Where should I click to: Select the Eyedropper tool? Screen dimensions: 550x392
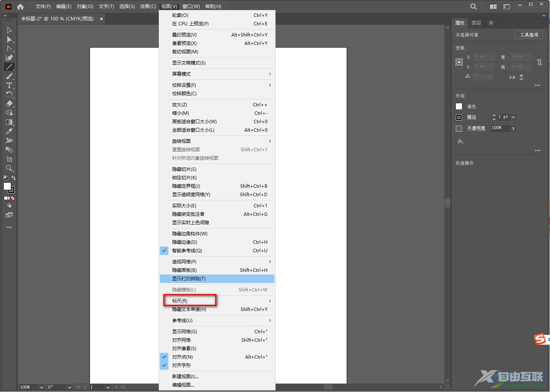tap(9, 131)
